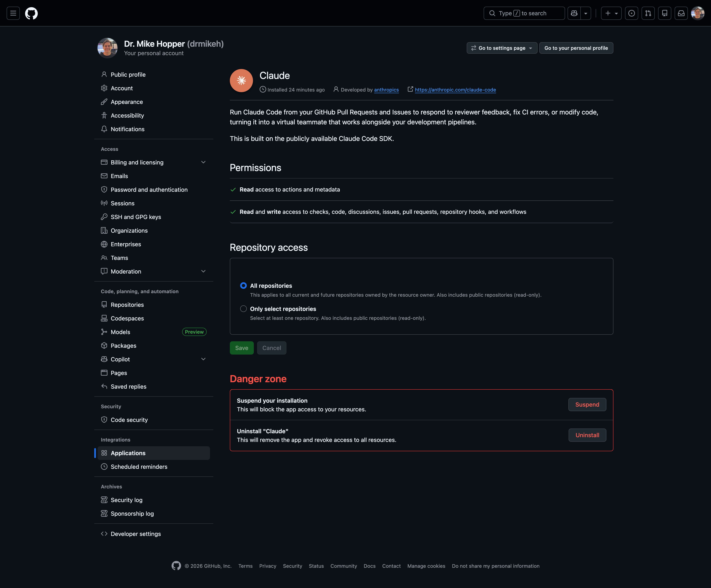Viewport: 711px width, 588px height.
Task: Open the Terms link in footer
Action: tap(246, 566)
